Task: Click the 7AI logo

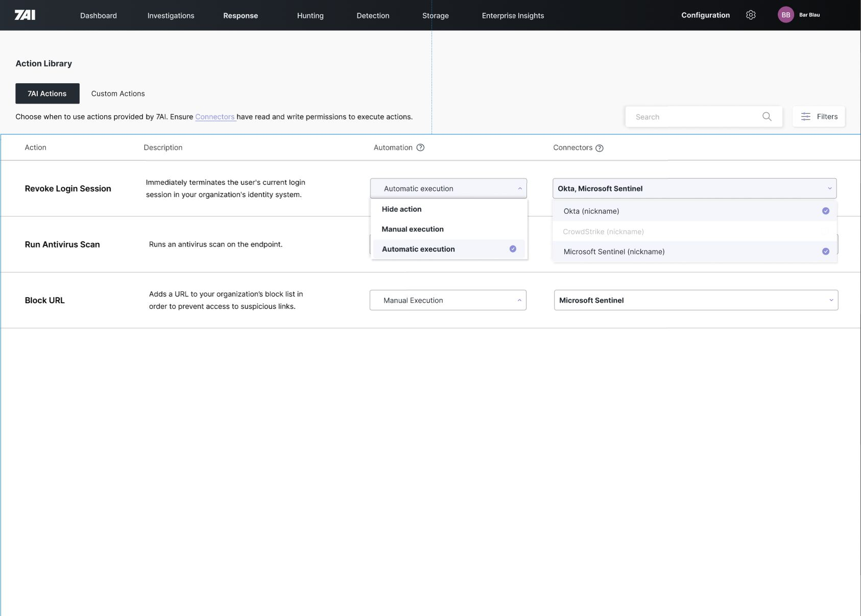Action: coord(25,15)
